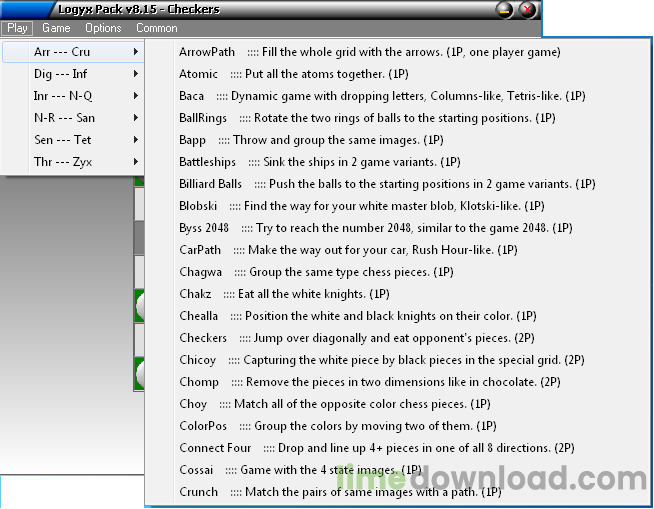
Task: Close the Logyx Pack window
Action: pos(528,10)
